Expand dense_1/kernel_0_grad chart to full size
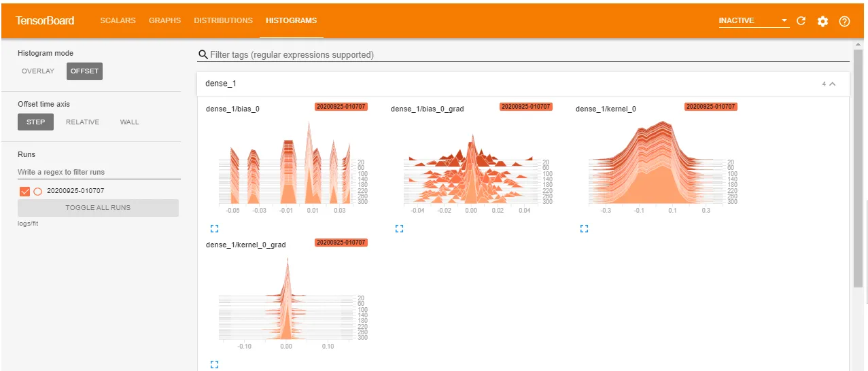Viewport: 868px width, 371px height. pyautogui.click(x=215, y=365)
